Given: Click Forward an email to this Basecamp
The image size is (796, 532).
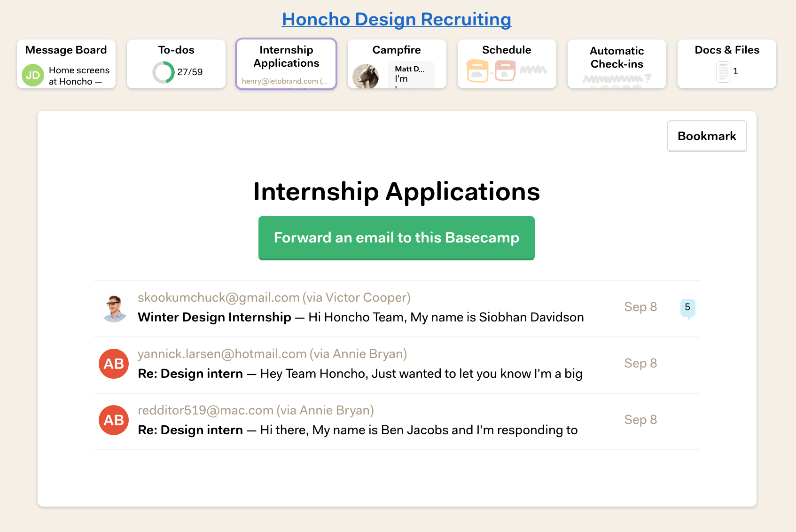Looking at the screenshot, I should click(397, 238).
